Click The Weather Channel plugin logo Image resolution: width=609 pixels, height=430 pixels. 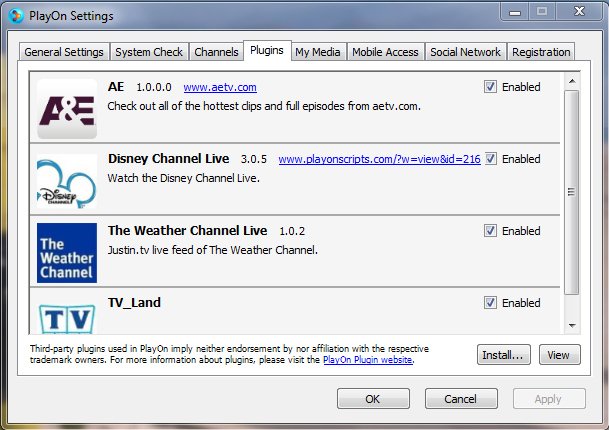coord(67,253)
